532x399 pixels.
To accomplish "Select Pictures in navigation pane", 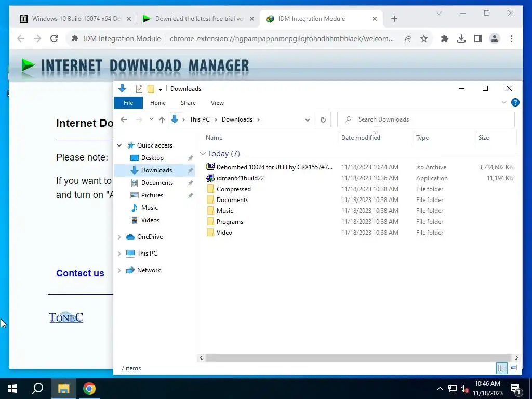I will pyautogui.click(x=152, y=195).
